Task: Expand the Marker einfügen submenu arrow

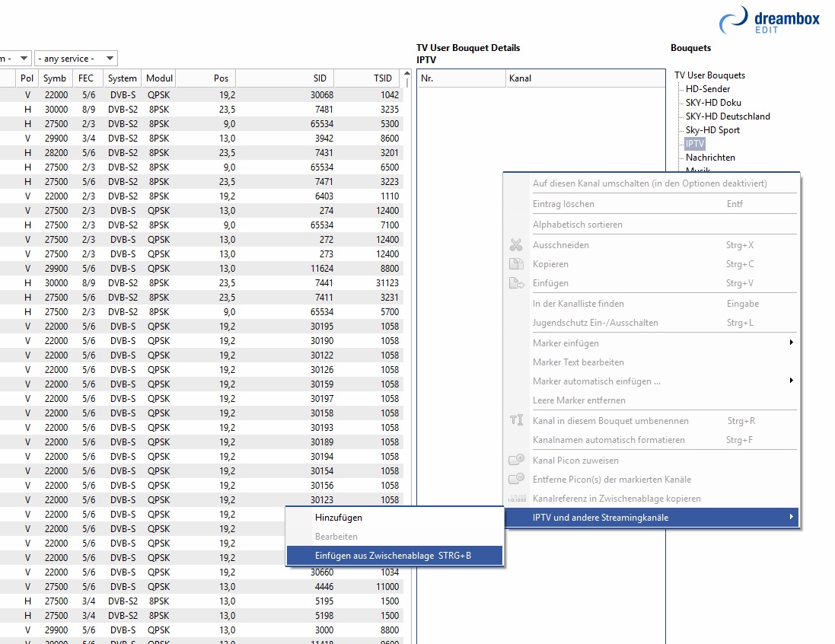Action: click(791, 343)
